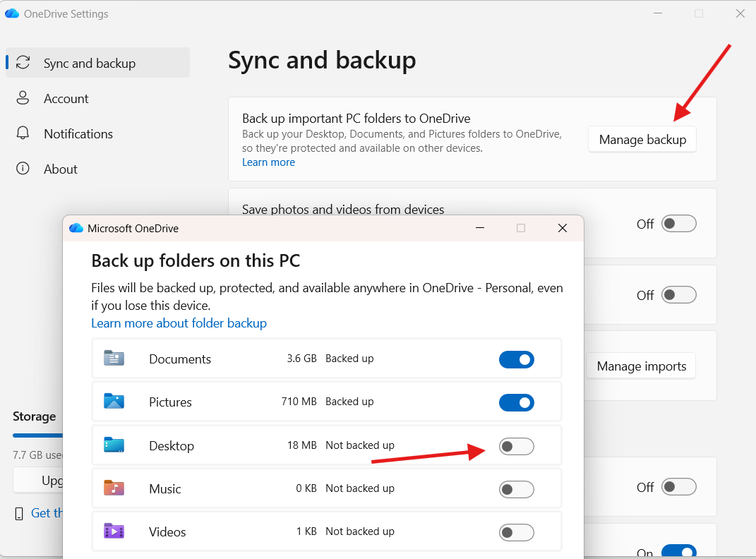This screenshot has height=559, width=756.
Task: Click the Pictures folder icon
Action: (114, 402)
